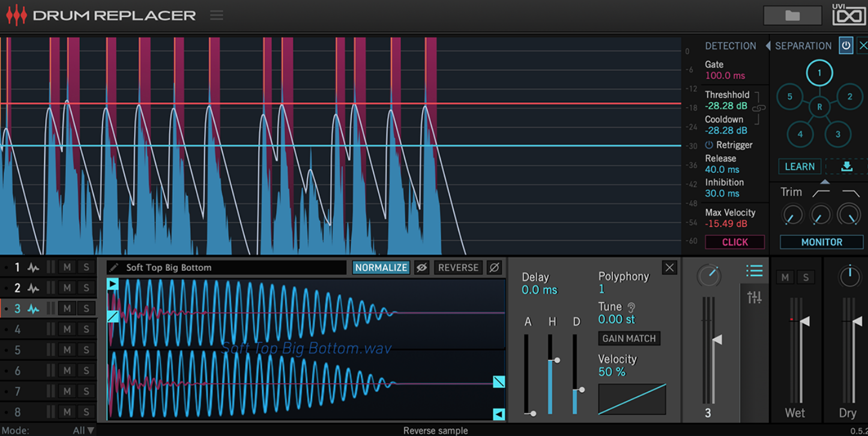The width and height of the screenshot is (868, 436).
Task: Open the hamburger menu beside Drum Replacer
Action: [217, 16]
